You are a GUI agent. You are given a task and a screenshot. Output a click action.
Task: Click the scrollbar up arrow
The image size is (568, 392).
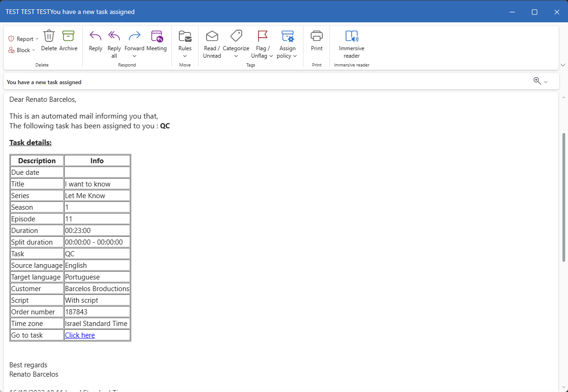[x=564, y=97]
